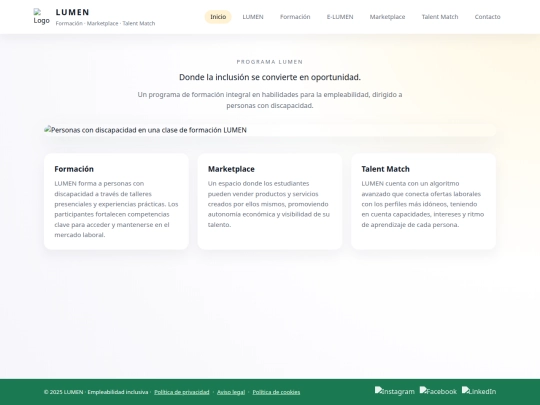This screenshot has width=540, height=405.
Task: Click the LUMEN brand title in header
Action: pos(72,12)
